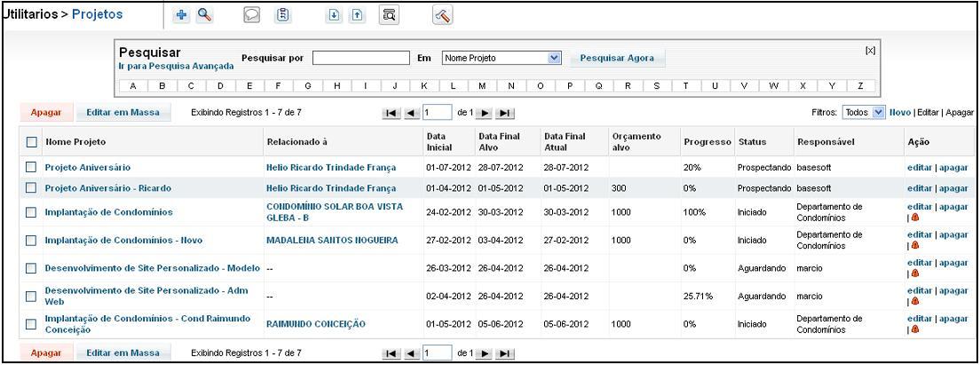Go to last page using top pager
The width and height of the screenshot is (980, 365).
505,113
